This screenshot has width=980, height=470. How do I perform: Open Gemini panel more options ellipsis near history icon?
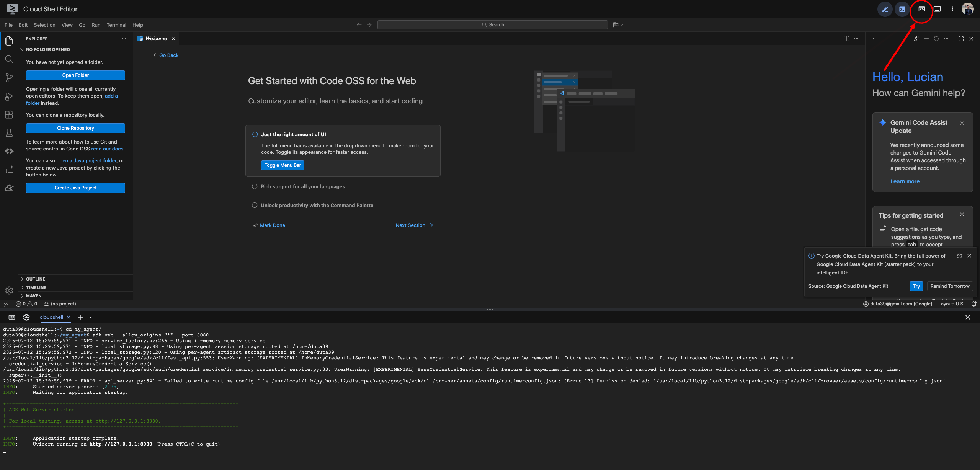[946, 39]
